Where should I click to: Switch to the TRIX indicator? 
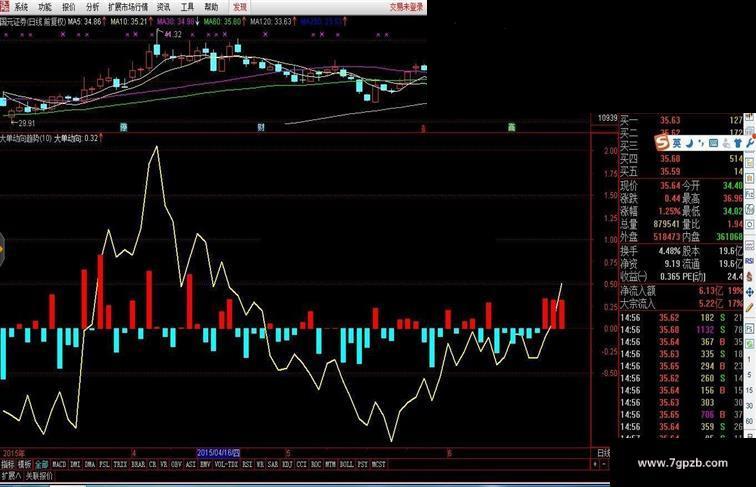click(120, 464)
